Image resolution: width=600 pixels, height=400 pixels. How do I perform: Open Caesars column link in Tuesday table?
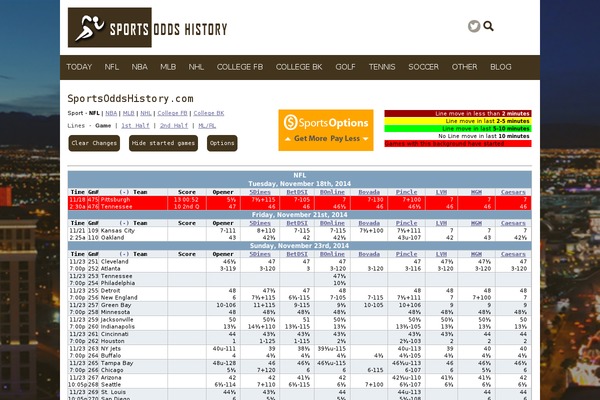tap(513, 192)
